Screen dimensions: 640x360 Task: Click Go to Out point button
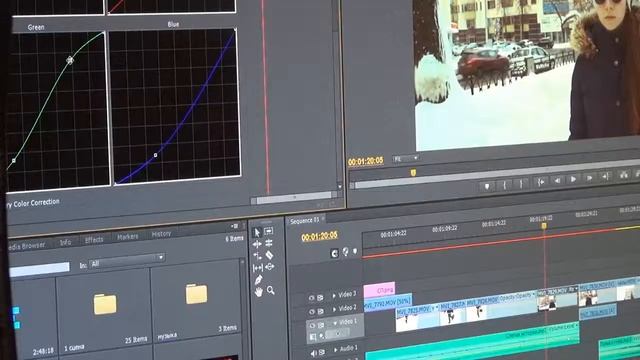point(605,176)
